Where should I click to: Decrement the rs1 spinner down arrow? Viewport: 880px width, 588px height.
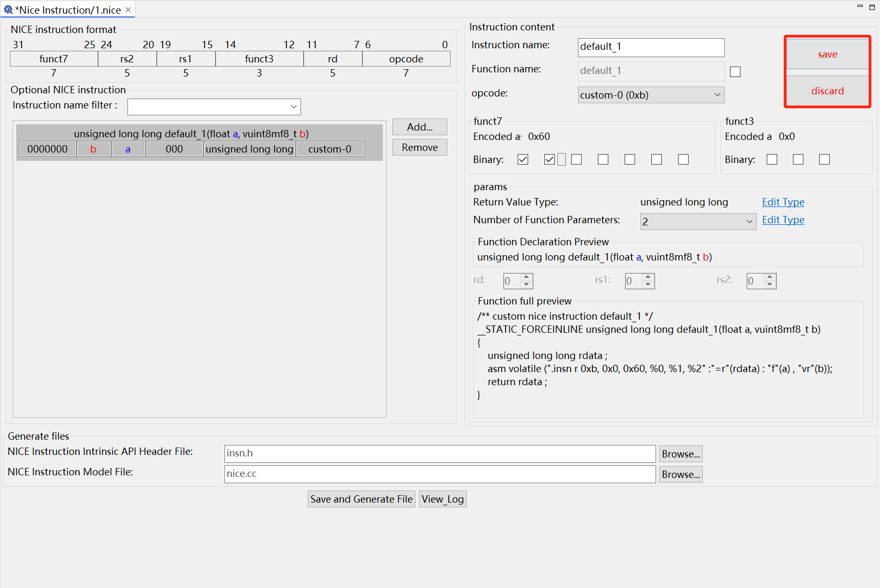click(x=648, y=285)
